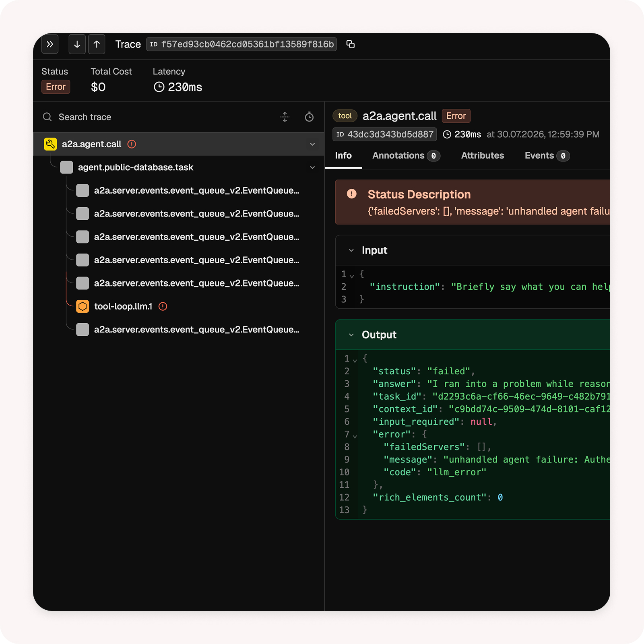The width and height of the screenshot is (644, 644).
Task: Click the Error status badge under Status
Action: pos(56,87)
